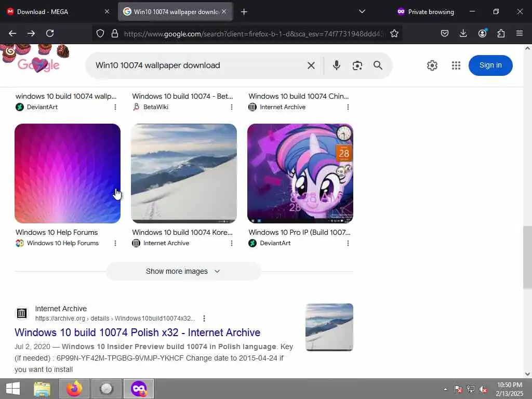Viewport: 532px width, 399px height.
Task: Expand Show more images
Action: point(183,271)
